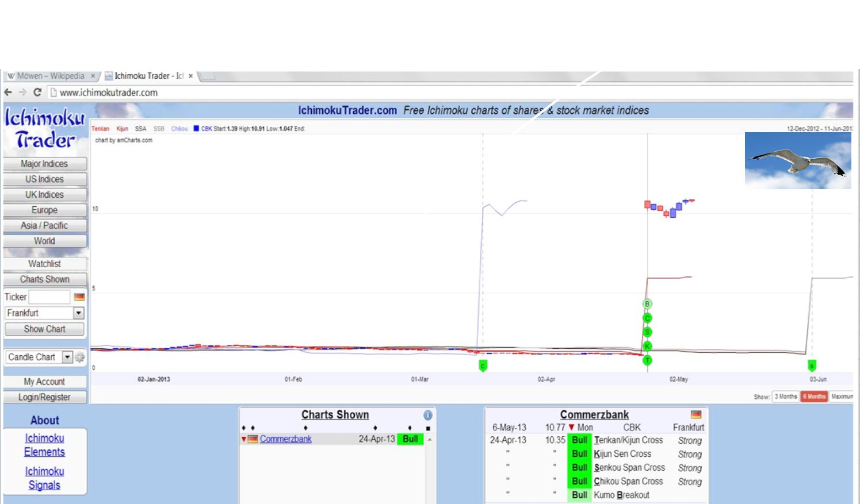This screenshot has width=860, height=504.
Task: Select the Chikou Span Cross signal row
Action: (x=596, y=482)
